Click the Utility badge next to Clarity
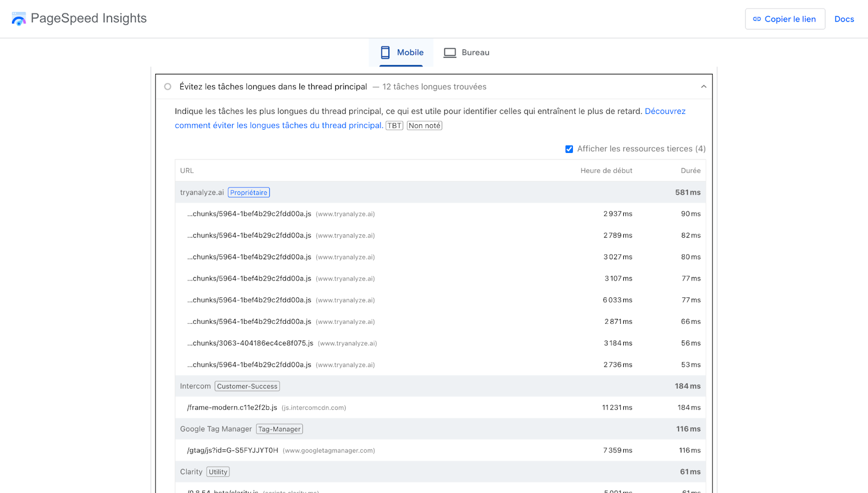868x493 pixels. tap(218, 471)
